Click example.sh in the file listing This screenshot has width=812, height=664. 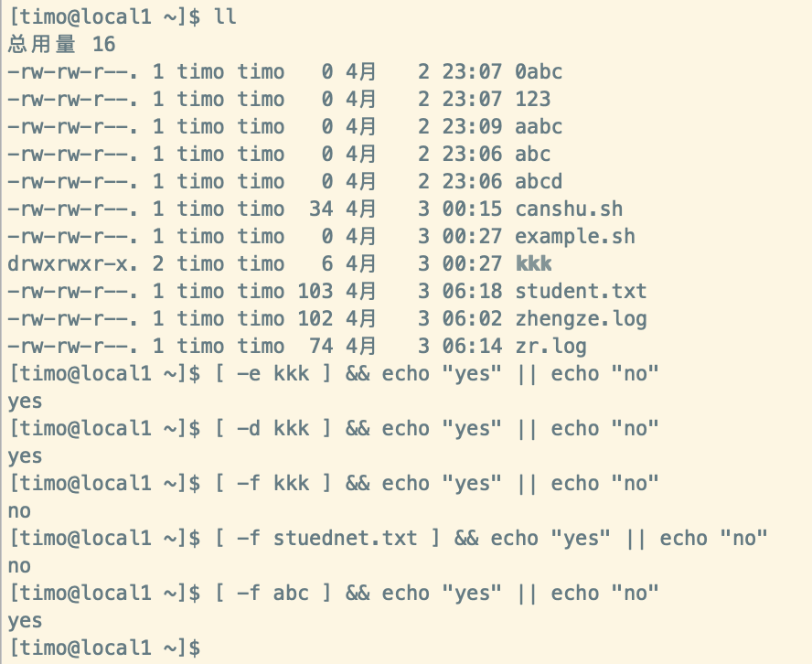click(575, 236)
